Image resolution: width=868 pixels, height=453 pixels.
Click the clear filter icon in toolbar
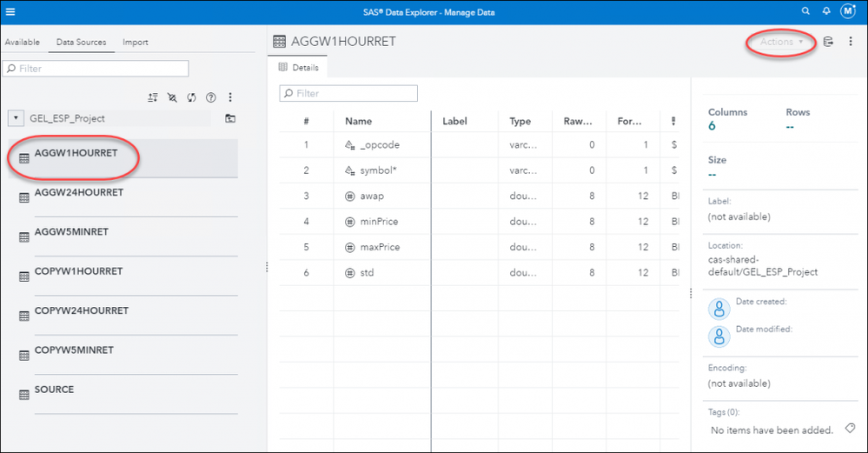tap(172, 97)
